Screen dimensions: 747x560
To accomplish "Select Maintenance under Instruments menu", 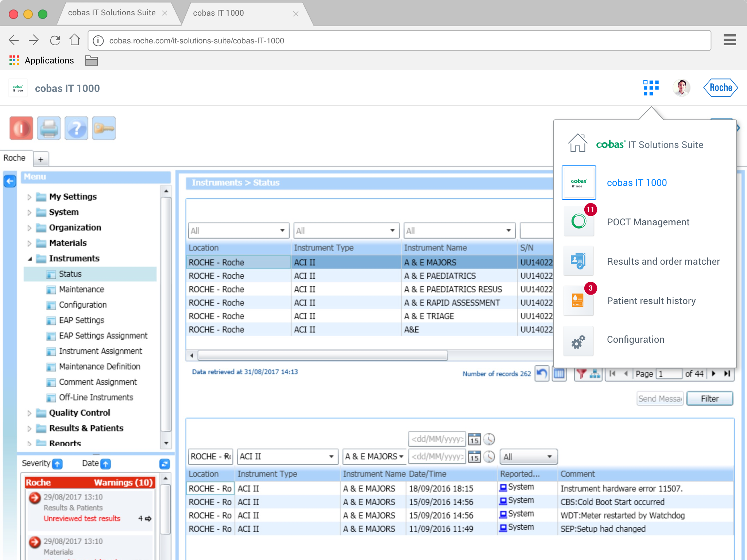I will pyautogui.click(x=81, y=289).
